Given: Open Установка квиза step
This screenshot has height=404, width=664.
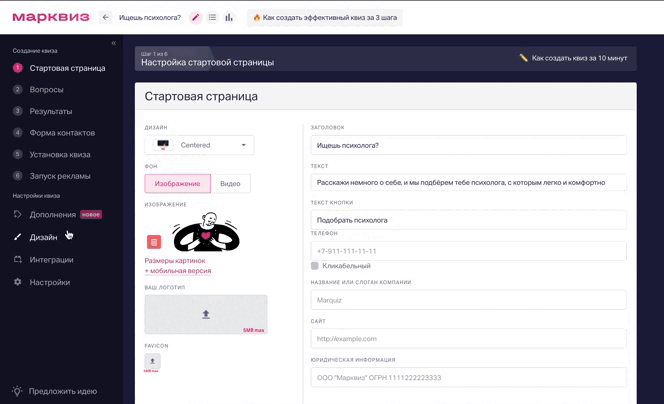Looking at the screenshot, I should [60, 155].
